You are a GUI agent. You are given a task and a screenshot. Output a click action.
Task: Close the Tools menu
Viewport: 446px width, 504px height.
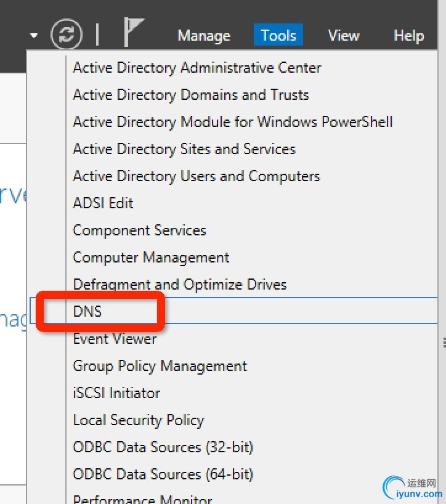(x=278, y=35)
